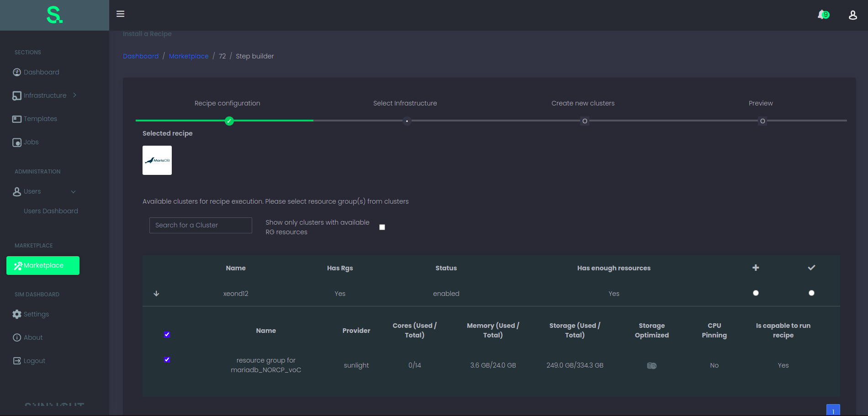The image size is (868, 416).
Task: Click the Create new clusters step label
Action: pyautogui.click(x=583, y=103)
